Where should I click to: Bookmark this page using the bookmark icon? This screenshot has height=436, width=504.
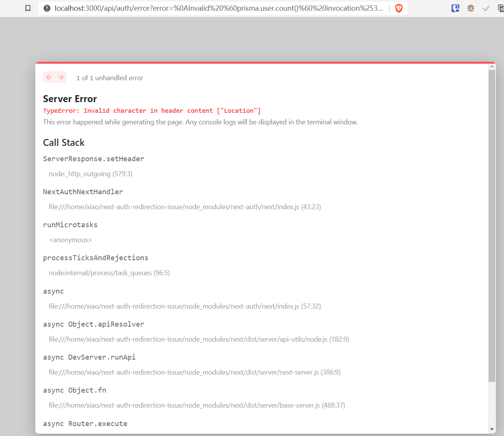coord(27,8)
